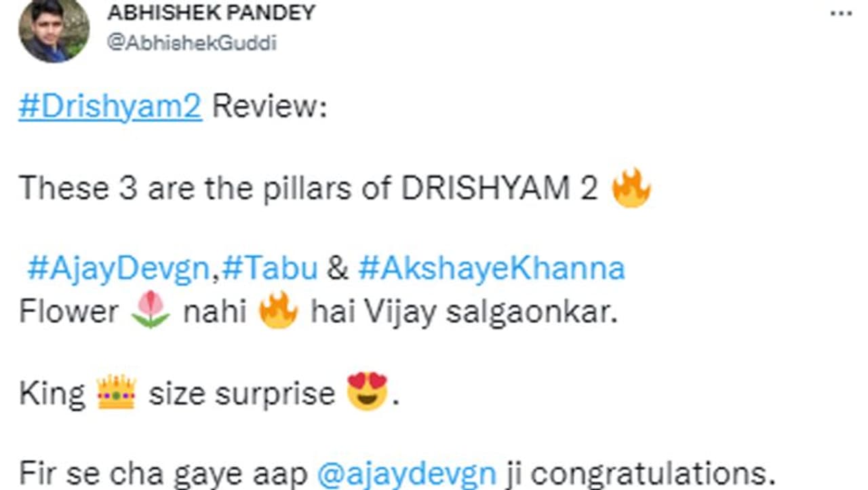Screen dimensions: 868x490
Task: Click the 'size surprise' text
Action: [242, 394]
